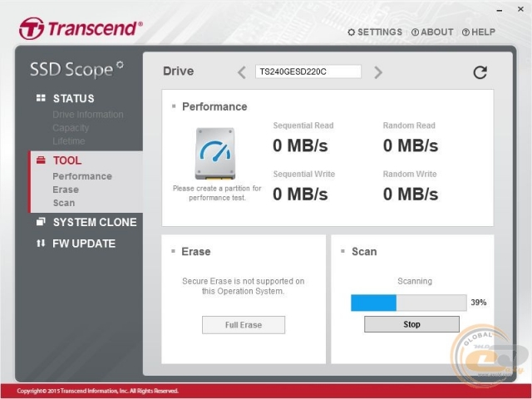
Task: Click the 39% progress label
Action: point(479,303)
